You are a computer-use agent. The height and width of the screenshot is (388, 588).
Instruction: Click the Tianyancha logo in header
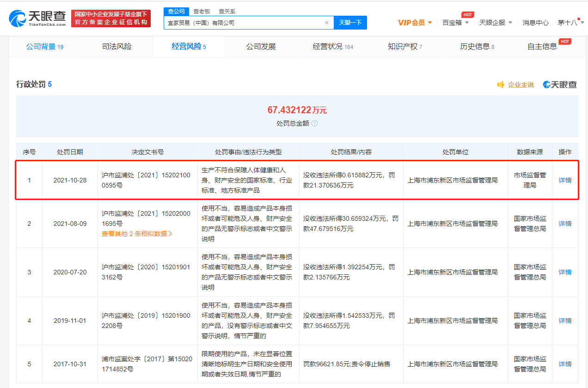pyautogui.click(x=37, y=18)
